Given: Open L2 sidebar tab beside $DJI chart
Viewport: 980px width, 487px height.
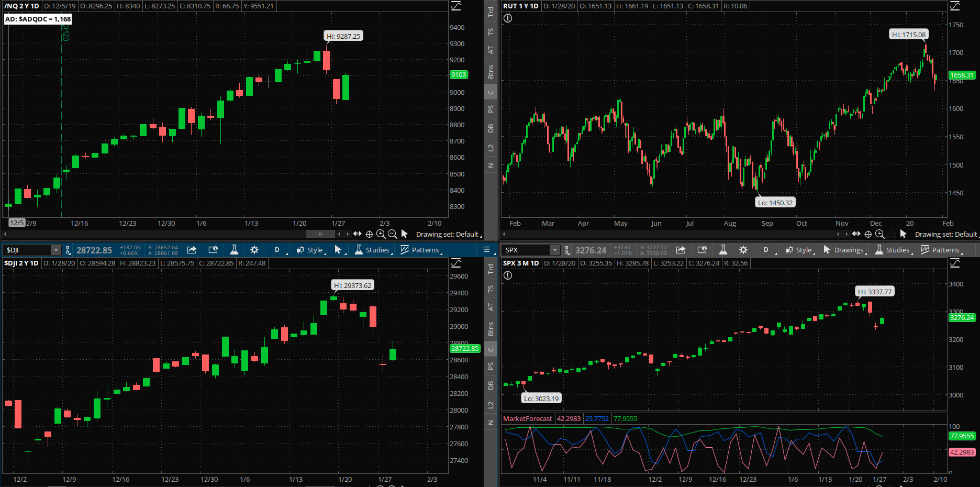Looking at the screenshot, I should point(491,405).
